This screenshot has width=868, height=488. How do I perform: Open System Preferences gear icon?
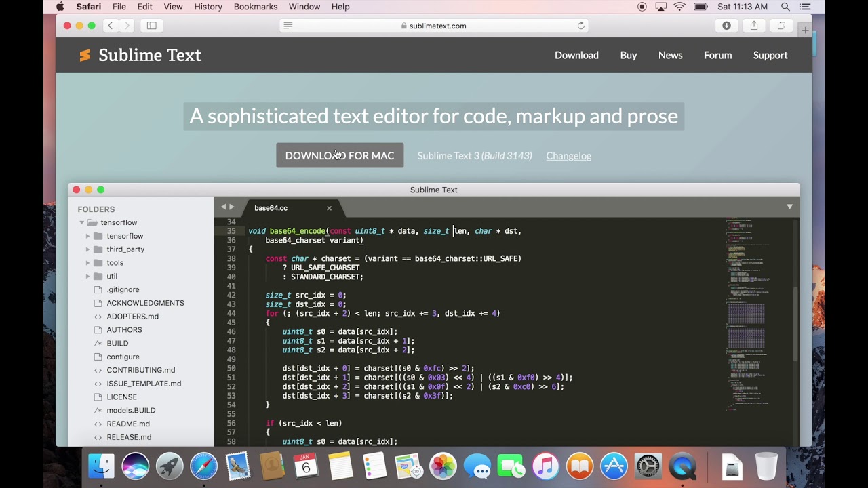(648, 466)
